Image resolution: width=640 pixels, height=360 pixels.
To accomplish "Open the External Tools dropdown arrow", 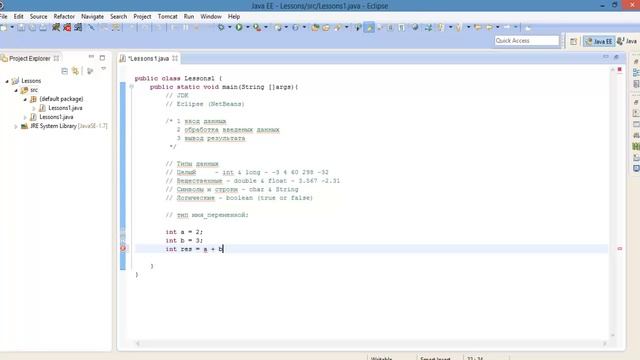I will (266, 27).
